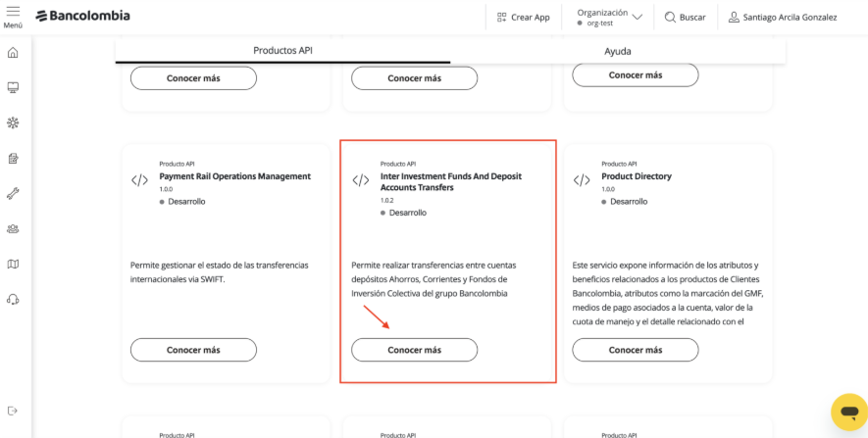Switch to the Productos API tab

pyautogui.click(x=282, y=51)
